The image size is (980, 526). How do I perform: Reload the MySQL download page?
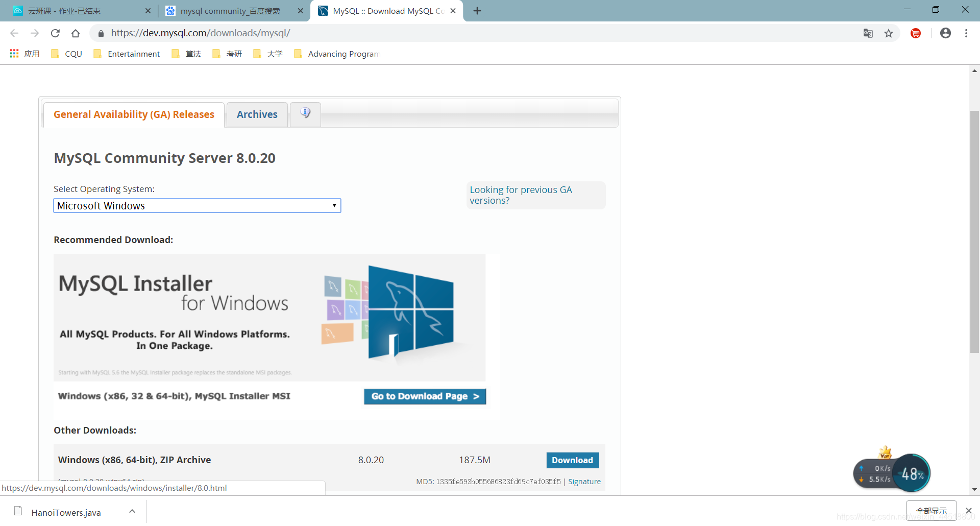(55, 33)
